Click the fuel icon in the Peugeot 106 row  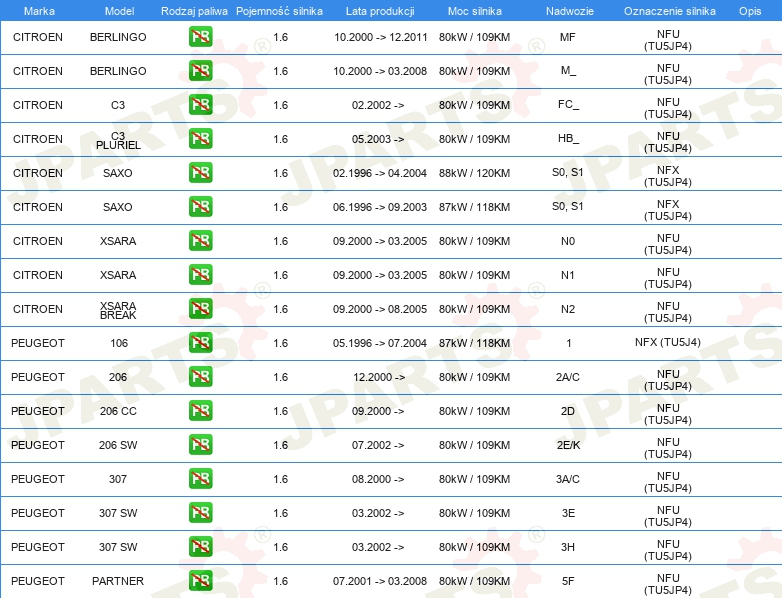click(x=200, y=342)
